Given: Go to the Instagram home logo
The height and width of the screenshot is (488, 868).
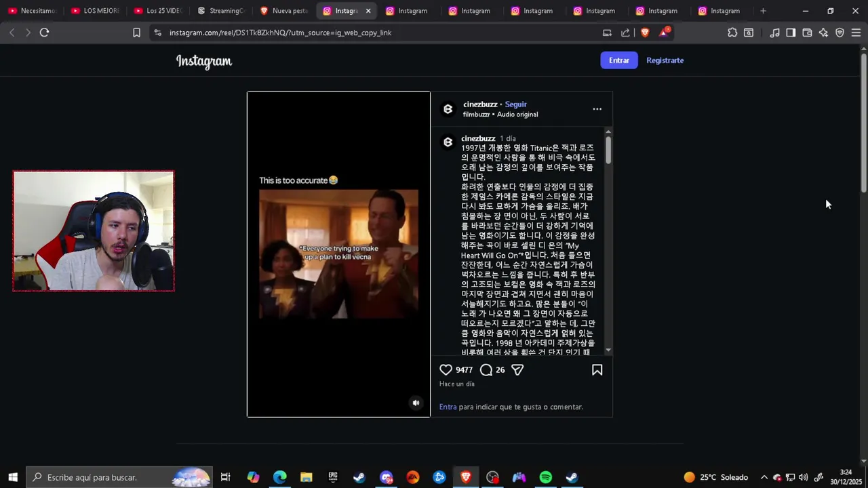Looking at the screenshot, I should pyautogui.click(x=204, y=61).
